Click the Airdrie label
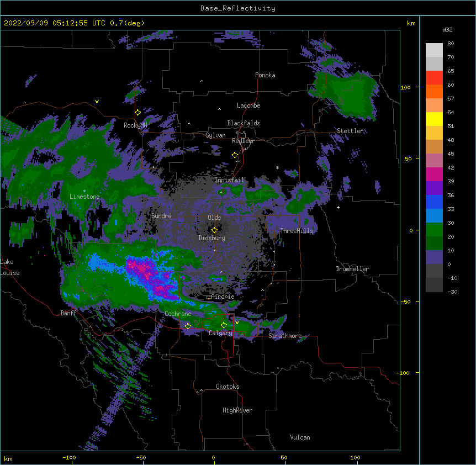The height and width of the screenshot is (465, 476). [223, 297]
